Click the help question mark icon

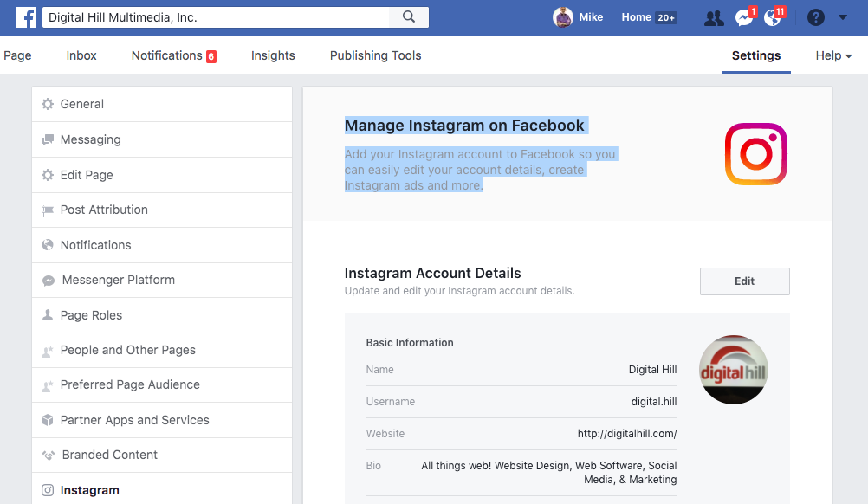(815, 18)
